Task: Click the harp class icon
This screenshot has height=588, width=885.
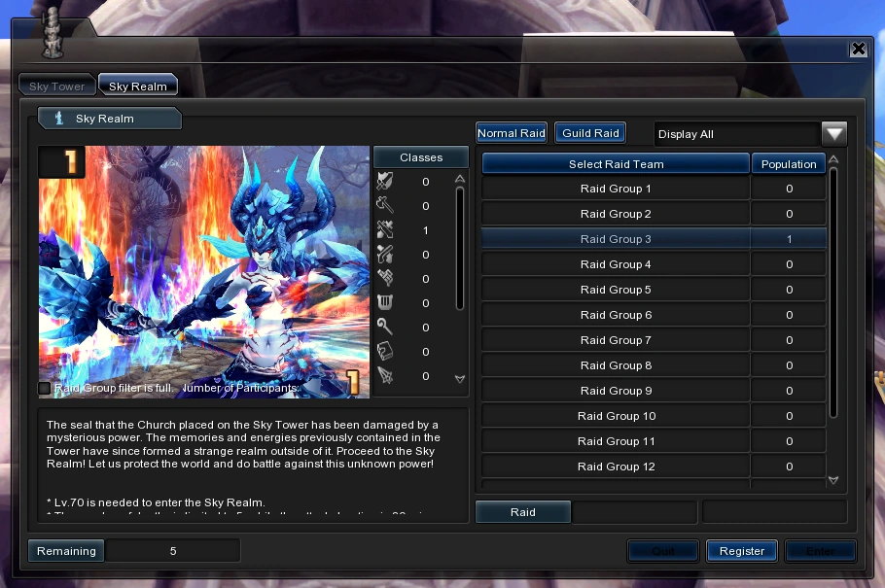Action: (x=385, y=303)
